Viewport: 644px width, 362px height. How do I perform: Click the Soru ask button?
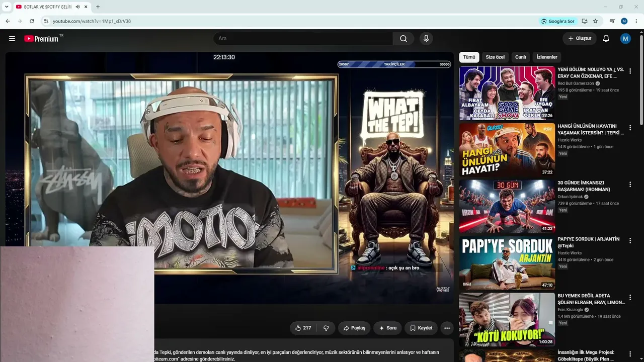pyautogui.click(x=387, y=328)
